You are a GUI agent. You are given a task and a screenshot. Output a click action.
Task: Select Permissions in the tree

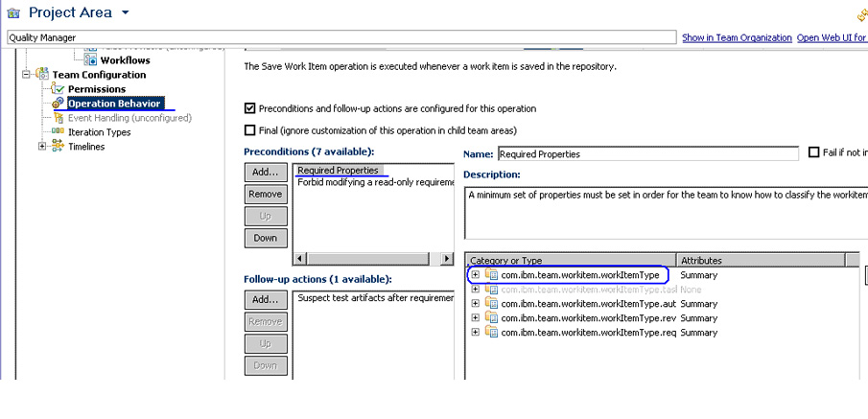coord(97,89)
